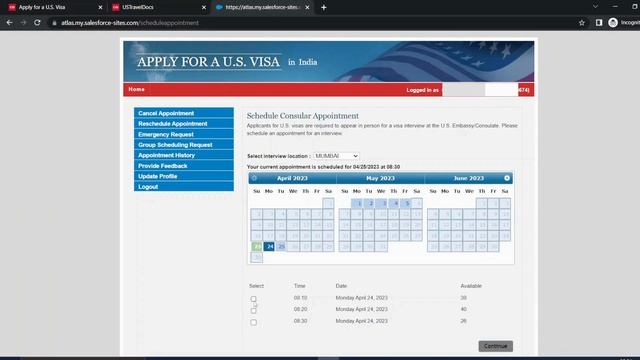The height and width of the screenshot is (360, 640).
Task: Close the USTravelDocs tab
Action: [x=204, y=7]
